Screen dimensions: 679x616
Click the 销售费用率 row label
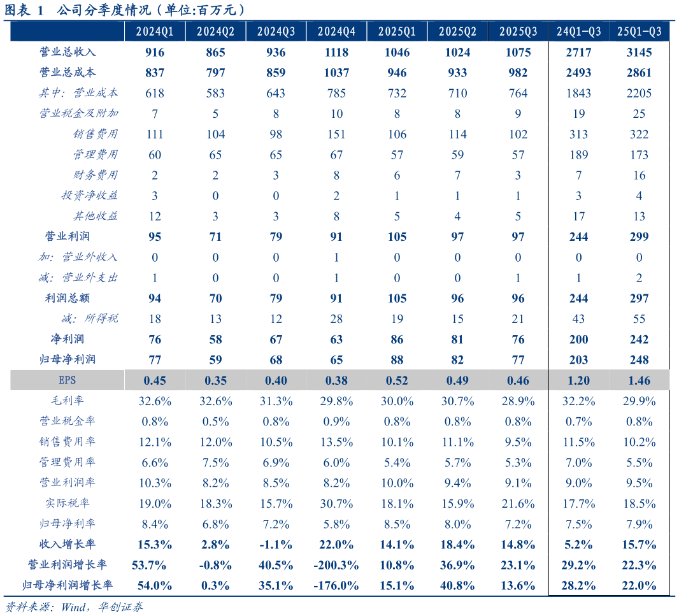click(x=68, y=441)
